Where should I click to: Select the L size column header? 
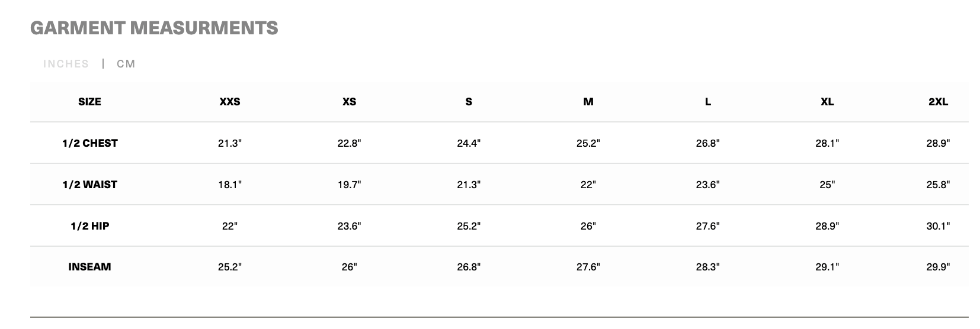click(x=708, y=102)
